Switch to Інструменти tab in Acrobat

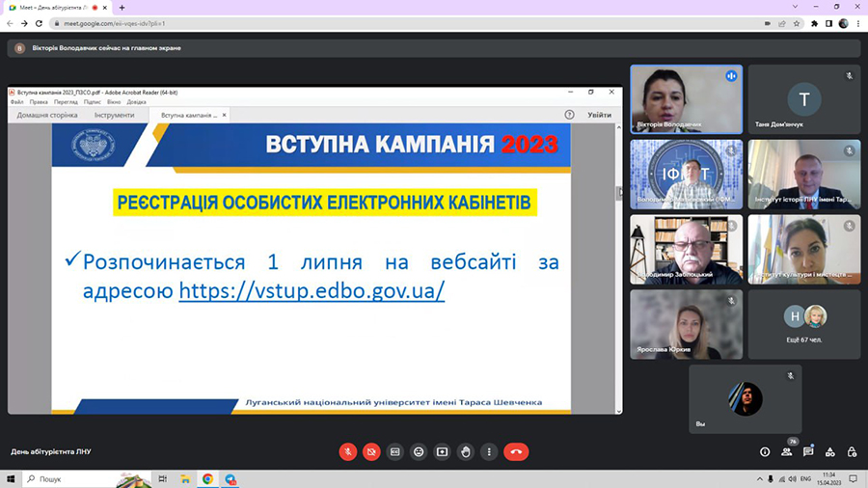pyautogui.click(x=114, y=115)
